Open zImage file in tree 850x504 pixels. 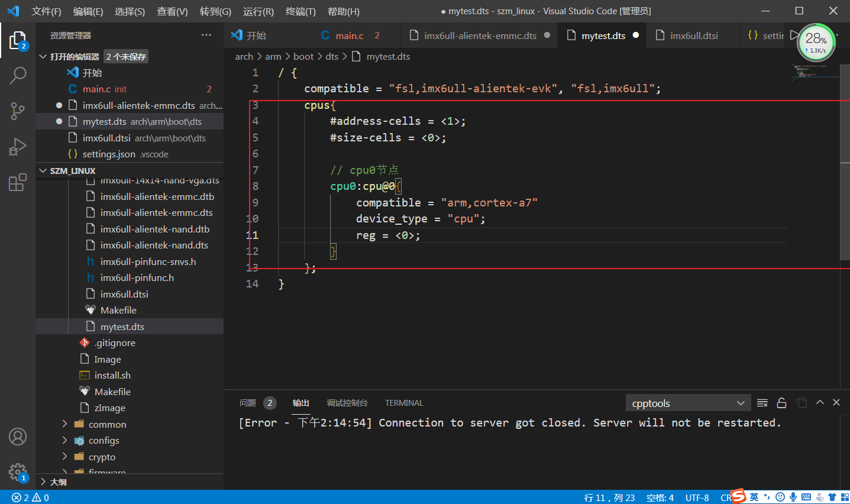tap(109, 408)
